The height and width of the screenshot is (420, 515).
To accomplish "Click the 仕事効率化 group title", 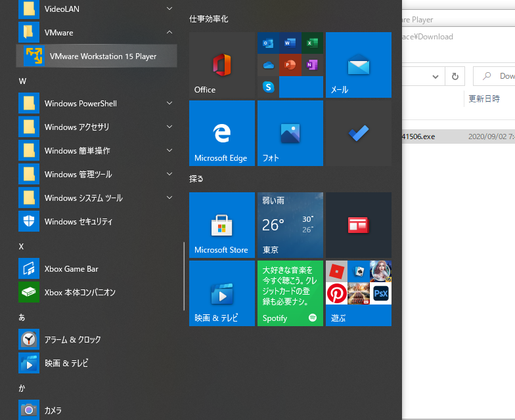I will click(209, 19).
